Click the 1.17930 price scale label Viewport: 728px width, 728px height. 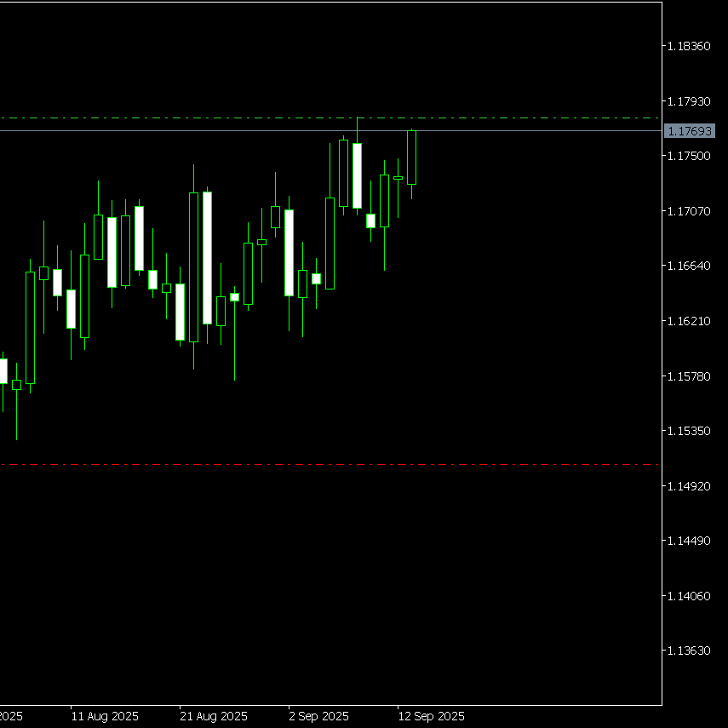point(689,101)
